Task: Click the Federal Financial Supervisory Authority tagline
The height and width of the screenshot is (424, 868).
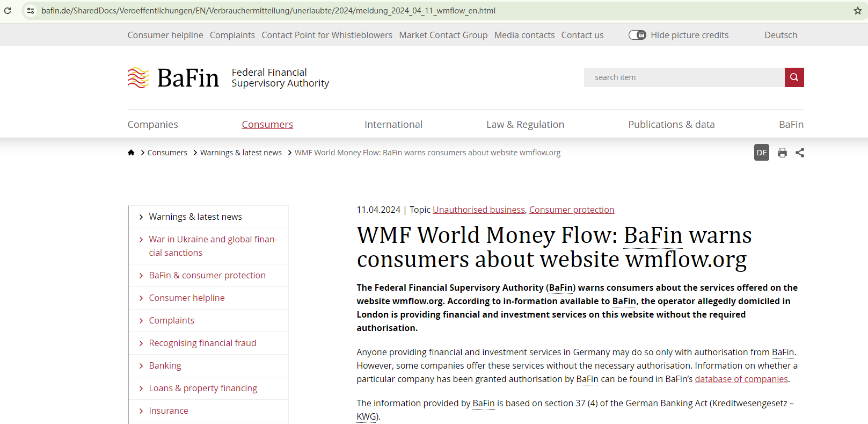Action: coord(280,78)
